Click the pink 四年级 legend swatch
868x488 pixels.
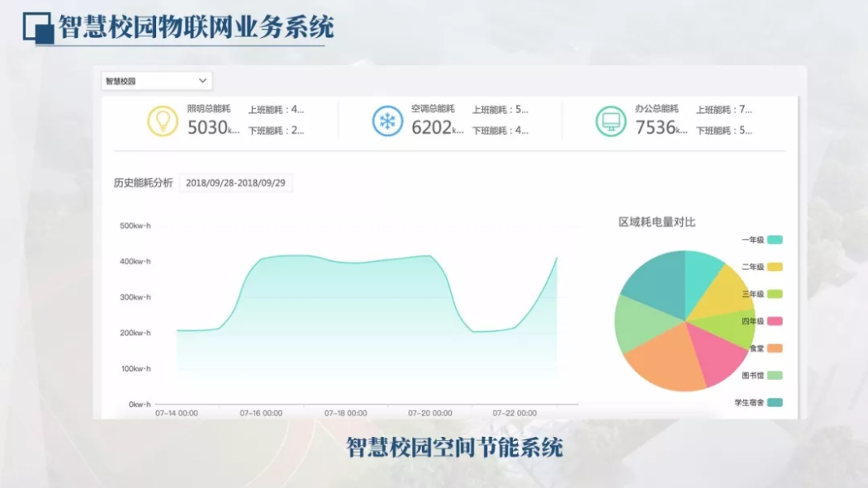click(775, 321)
